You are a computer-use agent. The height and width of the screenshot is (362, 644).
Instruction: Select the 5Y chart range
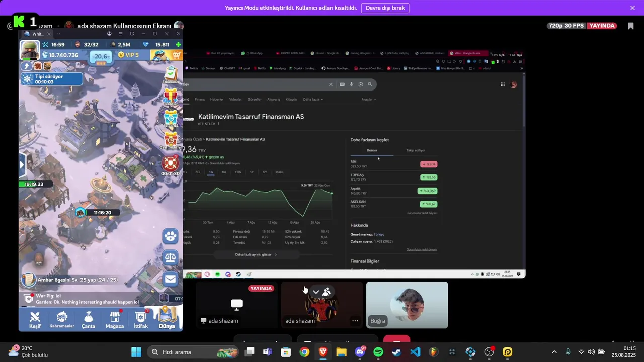(265, 172)
